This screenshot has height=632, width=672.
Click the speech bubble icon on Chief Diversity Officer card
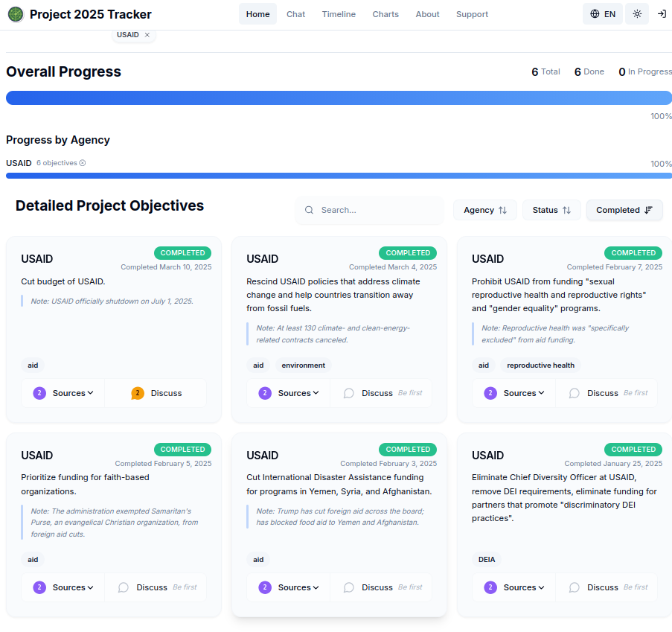575,587
